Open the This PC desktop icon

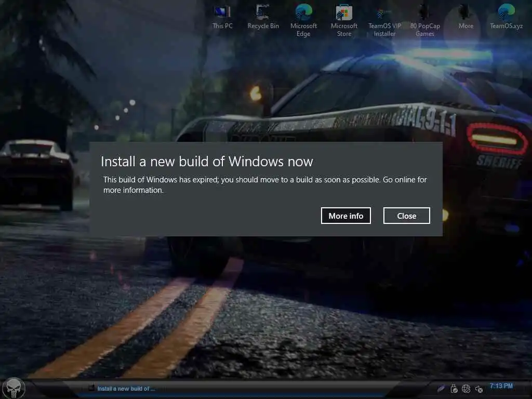222,17
